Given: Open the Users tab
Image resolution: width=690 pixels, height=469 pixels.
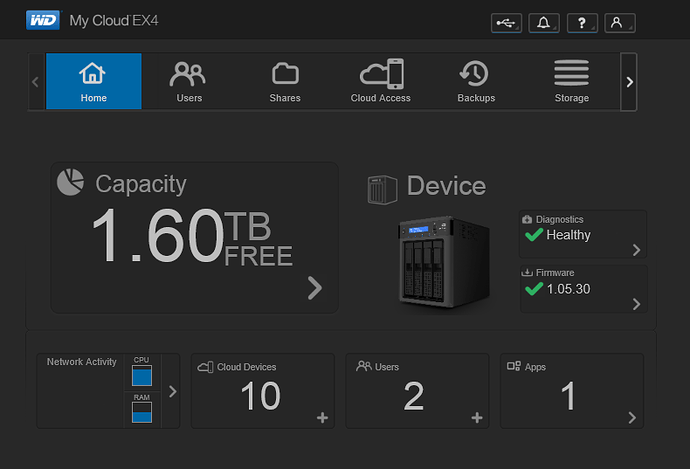Looking at the screenshot, I should point(189,81).
